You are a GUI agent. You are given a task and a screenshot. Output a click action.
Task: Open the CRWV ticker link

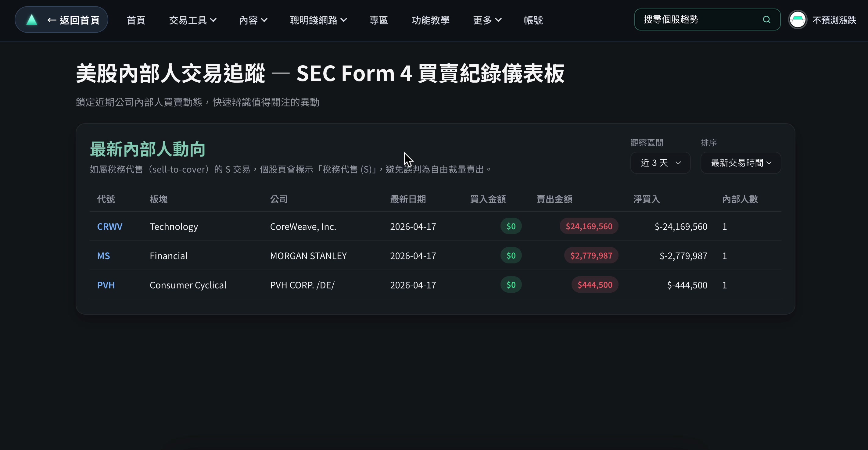(110, 226)
